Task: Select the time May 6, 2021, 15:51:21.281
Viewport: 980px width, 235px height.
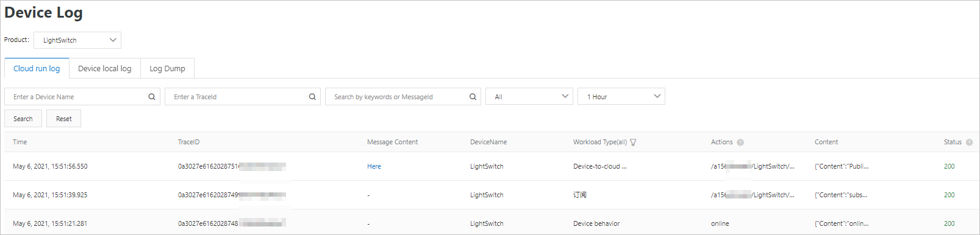Action: tap(50, 223)
